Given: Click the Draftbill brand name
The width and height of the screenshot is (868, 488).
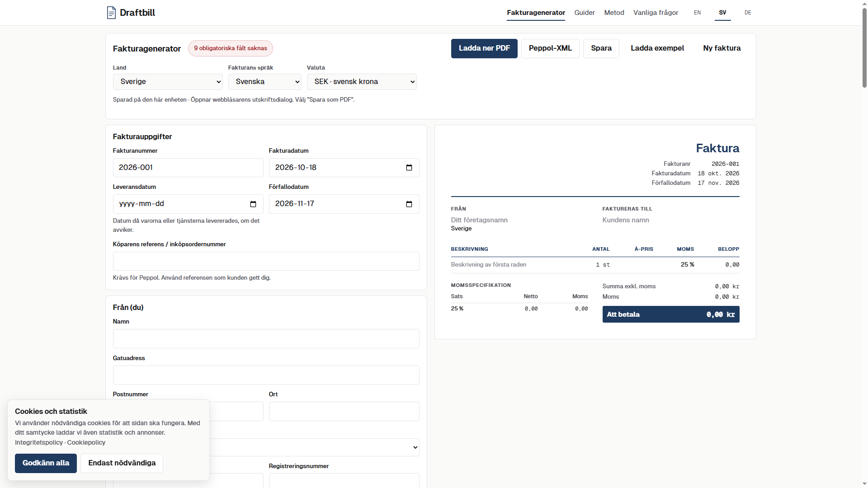Looking at the screenshot, I should [x=137, y=13].
